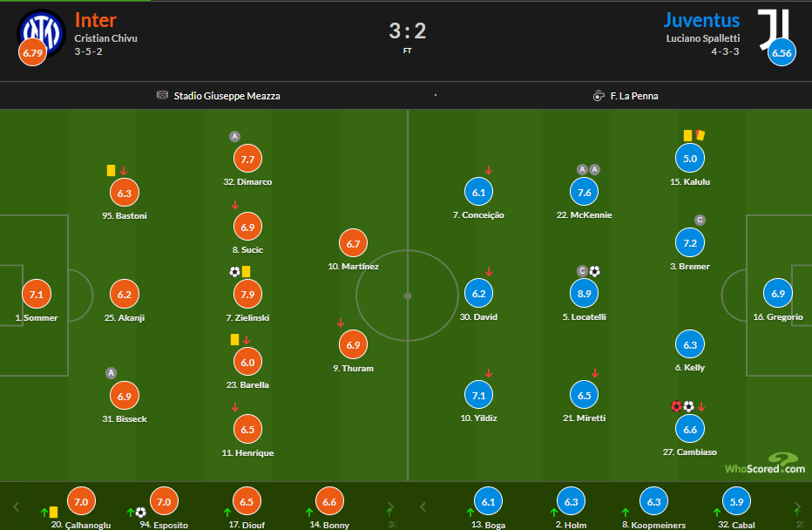Screen dimensions: 812x530
Task: Click the stadium icon beside Stadio Giuseppe Meazza
Action: click(x=162, y=96)
